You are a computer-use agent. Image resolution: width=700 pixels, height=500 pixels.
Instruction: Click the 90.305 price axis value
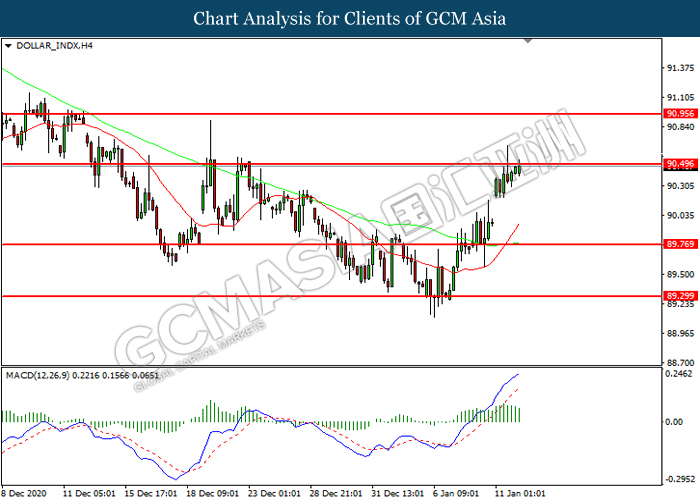pyautogui.click(x=680, y=186)
